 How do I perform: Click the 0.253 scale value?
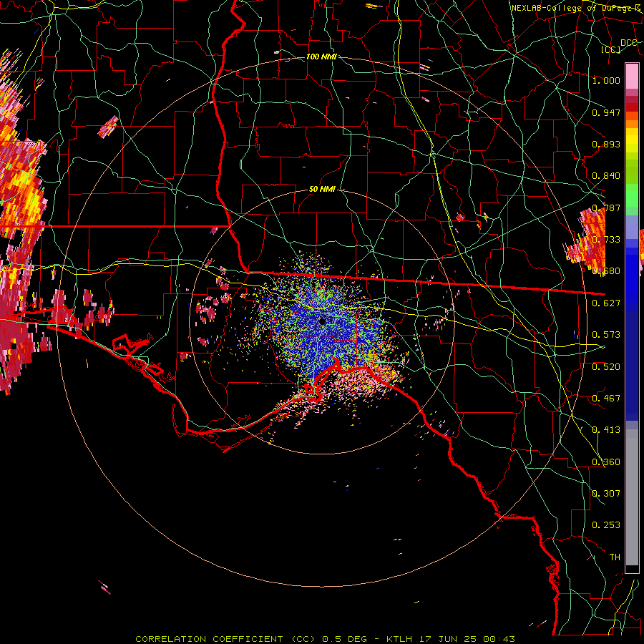pos(606,525)
